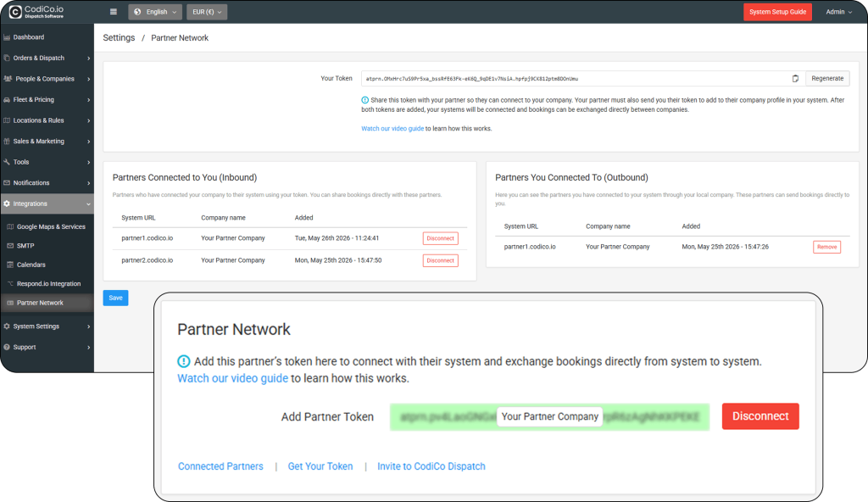The width and height of the screenshot is (868, 502).
Task: Toggle the hamburger sidebar menu icon
Action: click(x=114, y=12)
